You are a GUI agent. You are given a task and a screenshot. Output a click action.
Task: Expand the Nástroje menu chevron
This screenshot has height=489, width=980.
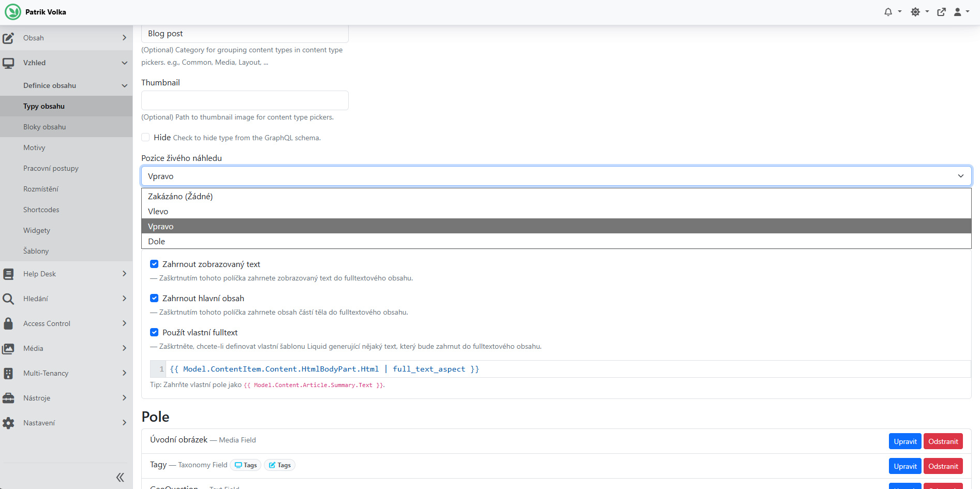pyautogui.click(x=124, y=398)
